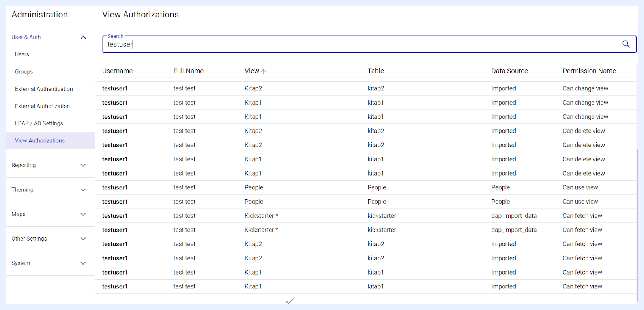The image size is (644, 310).
Task: Click the checkmark icon below the table
Action: 290,301
